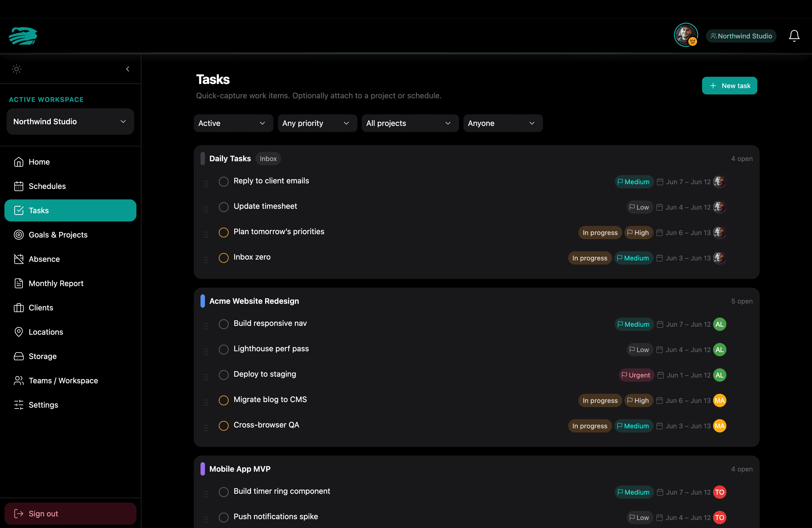812x528 pixels.
Task: Click the Teams / Workspace people icon
Action: coord(19,381)
